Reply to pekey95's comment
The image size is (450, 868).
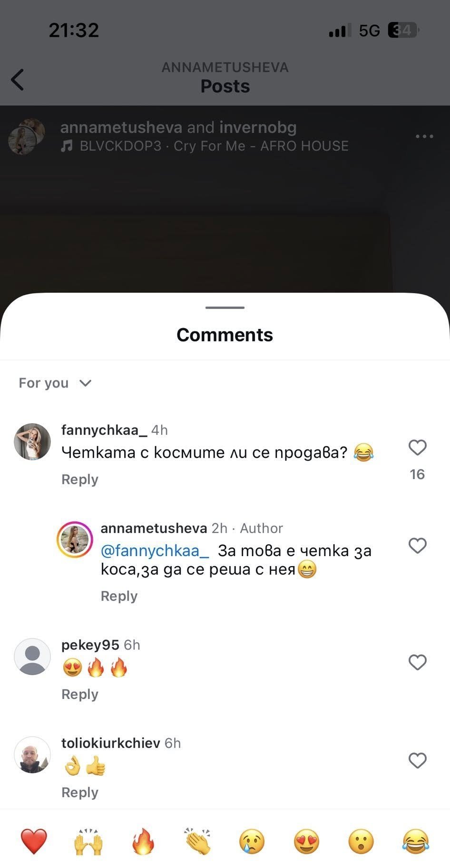pyautogui.click(x=80, y=694)
